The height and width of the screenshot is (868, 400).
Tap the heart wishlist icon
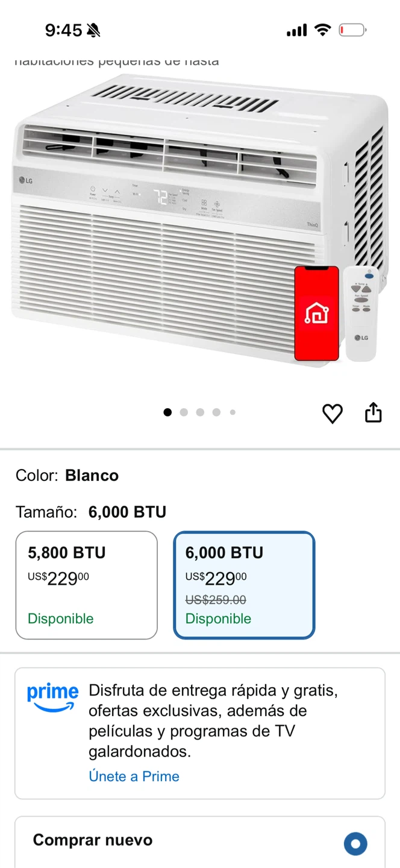pyautogui.click(x=332, y=414)
